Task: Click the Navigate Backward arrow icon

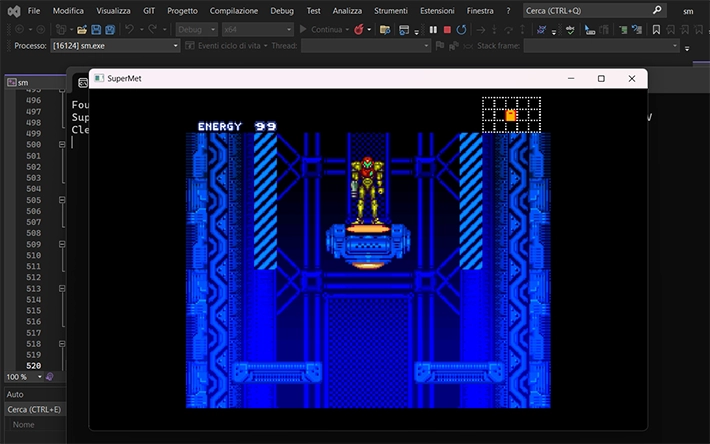Action: (x=19, y=29)
